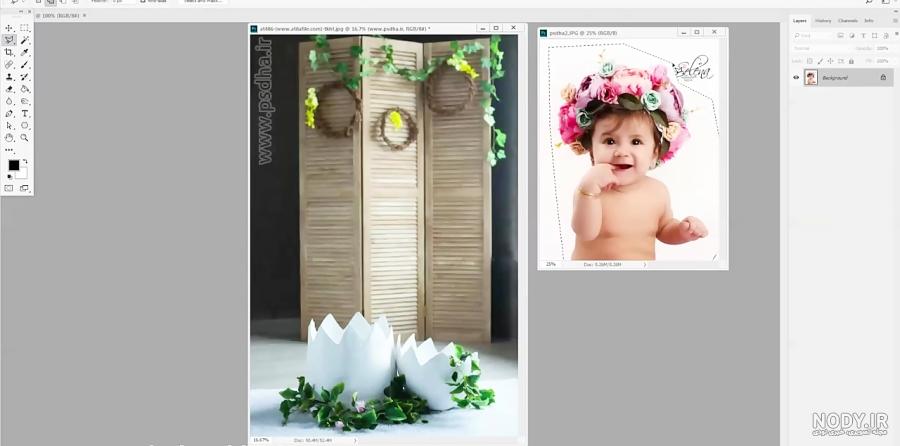Toggle the Background layer lock icon
The height and width of the screenshot is (446, 900).
(883, 77)
